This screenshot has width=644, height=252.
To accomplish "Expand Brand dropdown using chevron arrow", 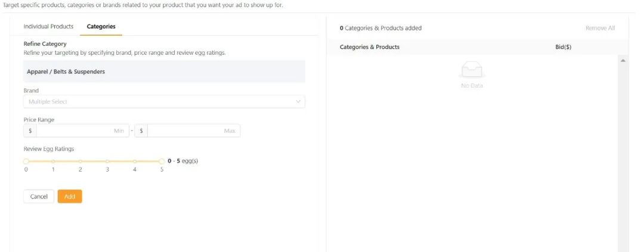I will point(298,102).
